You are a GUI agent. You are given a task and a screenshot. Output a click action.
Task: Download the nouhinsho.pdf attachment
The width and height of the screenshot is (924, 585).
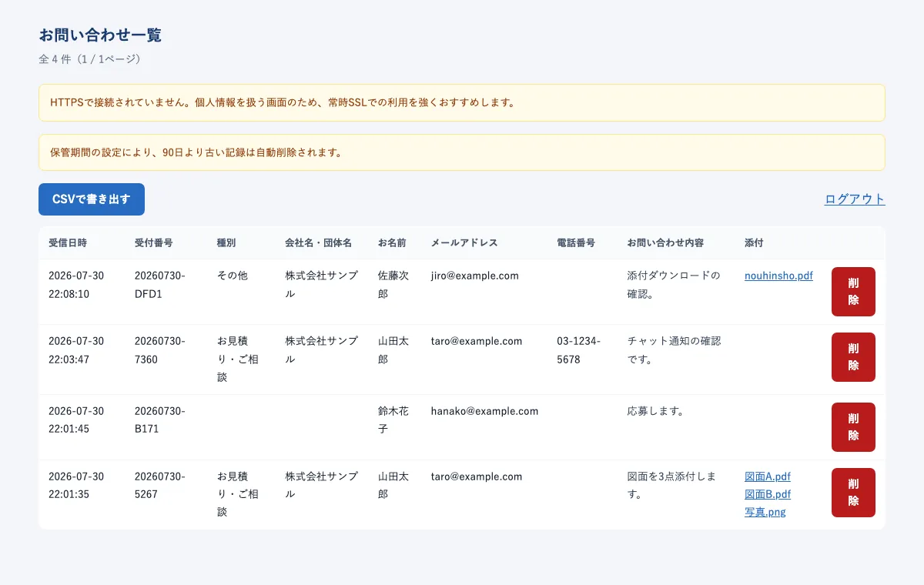778,276
